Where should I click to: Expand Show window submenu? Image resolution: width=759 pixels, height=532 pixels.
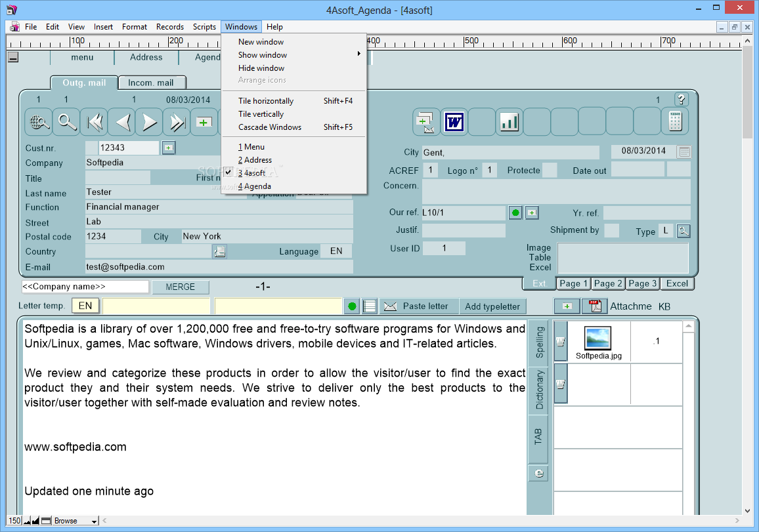pos(294,54)
